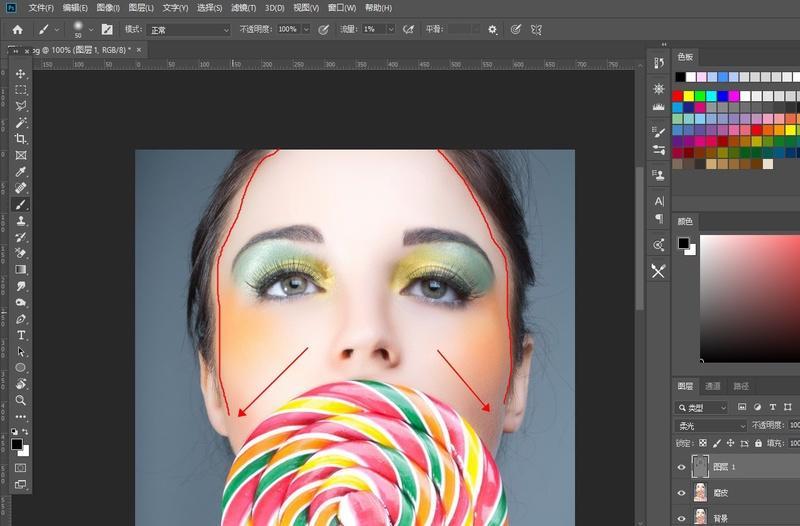This screenshot has height=526, width=800.
Task: Click in the color picker field
Action: point(749,298)
